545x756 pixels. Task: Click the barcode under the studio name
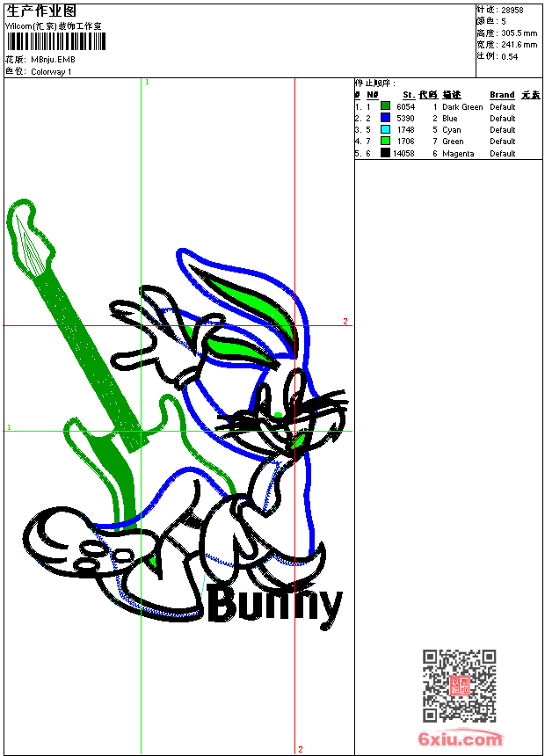[56, 41]
